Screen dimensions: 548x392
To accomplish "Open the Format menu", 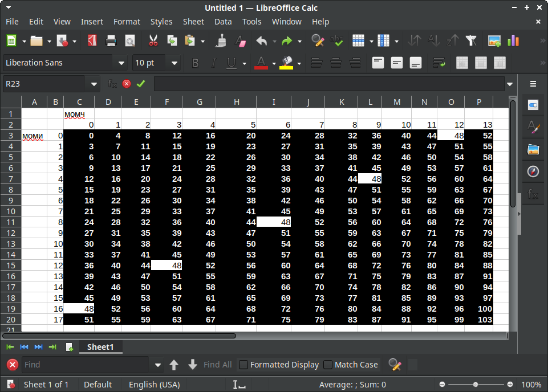I will point(127,22).
